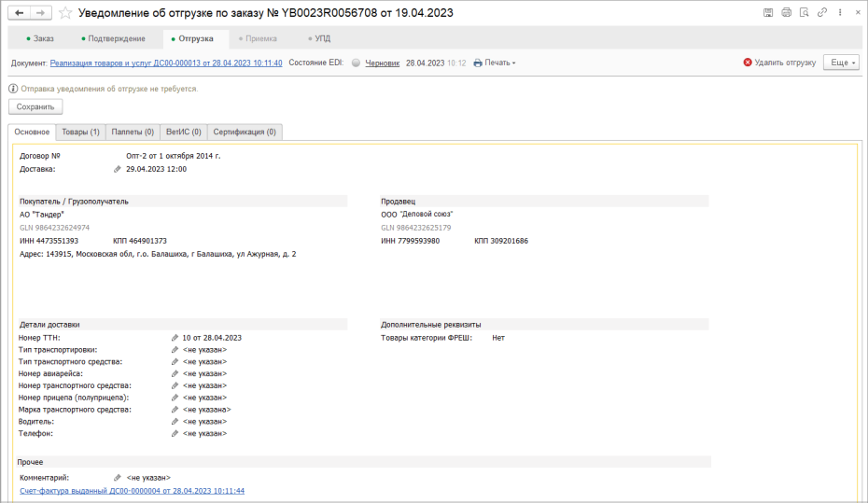Click the ТТН value 10 от 28.04.2023
Viewport: 868px width, 503px height.
click(x=212, y=338)
